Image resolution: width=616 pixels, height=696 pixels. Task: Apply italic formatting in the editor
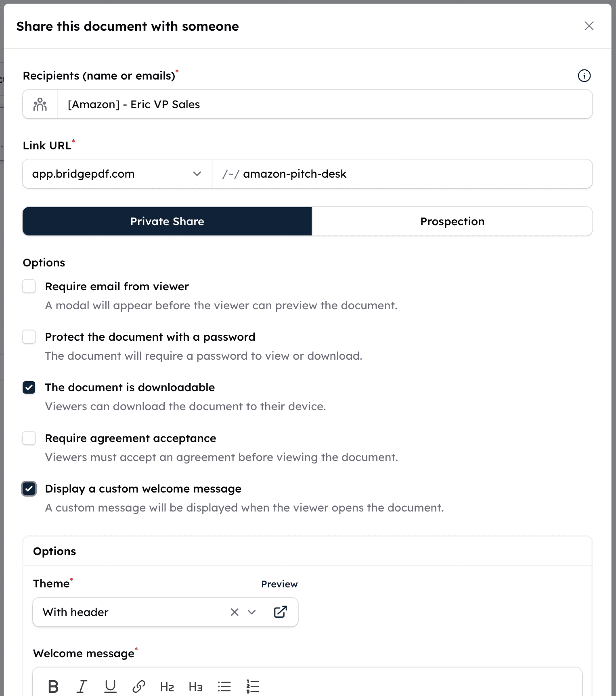coord(82,686)
